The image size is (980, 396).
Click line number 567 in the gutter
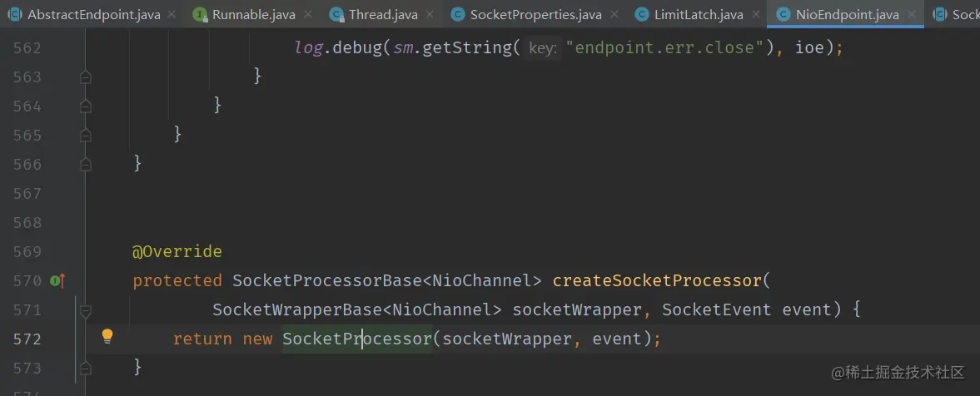coord(27,194)
